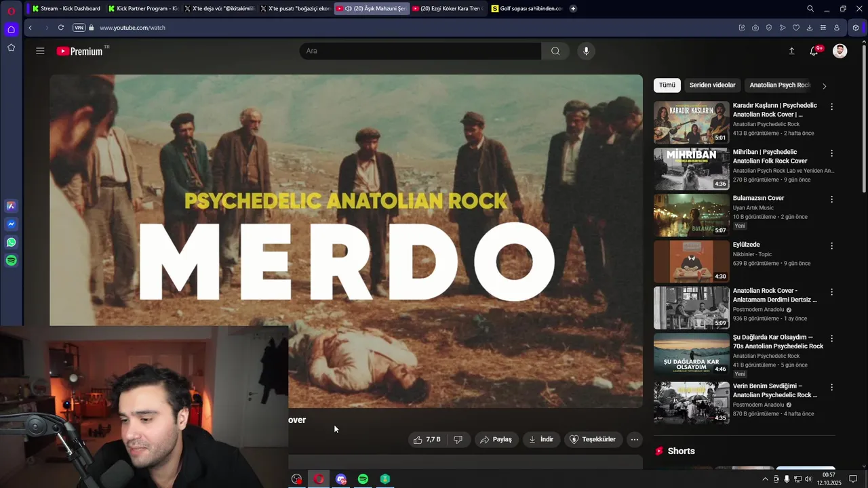The width and height of the screenshot is (868, 488).
Task: Click the search magnifier button
Action: click(x=555, y=51)
